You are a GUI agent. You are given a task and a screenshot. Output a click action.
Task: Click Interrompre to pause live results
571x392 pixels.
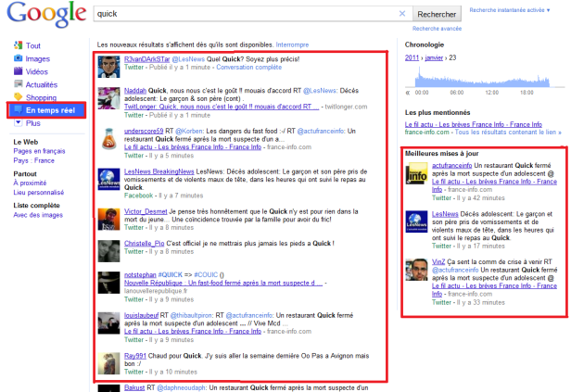click(292, 44)
